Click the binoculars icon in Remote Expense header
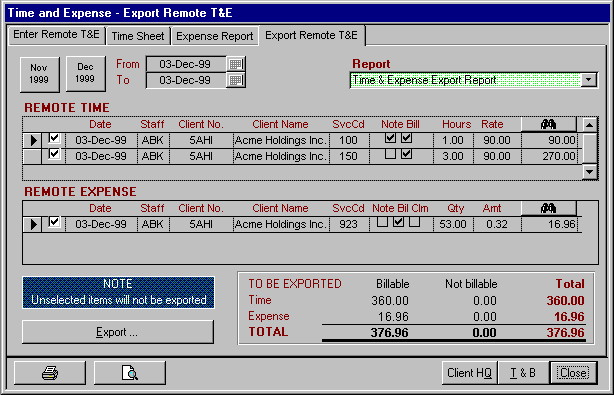The width and height of the screenshot is (614, 395). [x=548, y=208]
